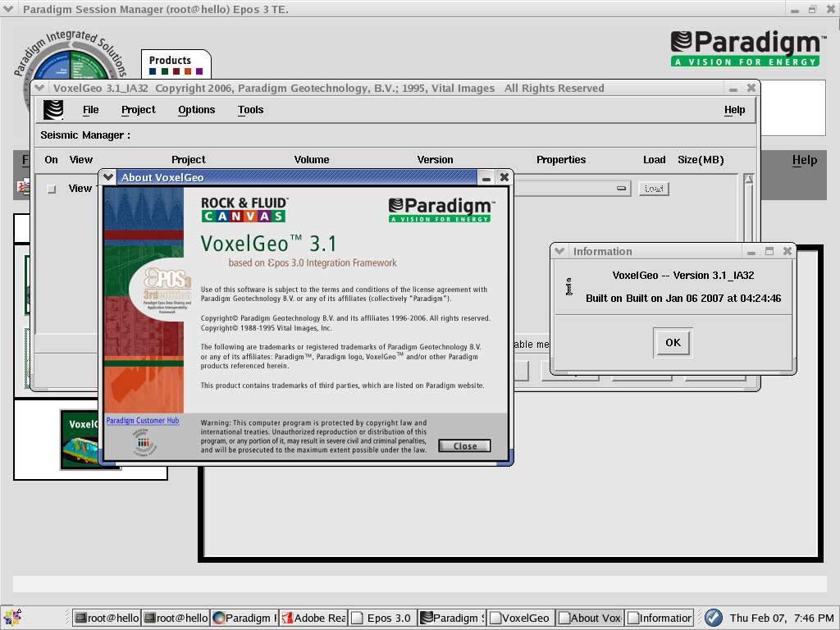Click the blue checkmark tray icon
Screen dimensions: 840x630
[x=713, y=618]
